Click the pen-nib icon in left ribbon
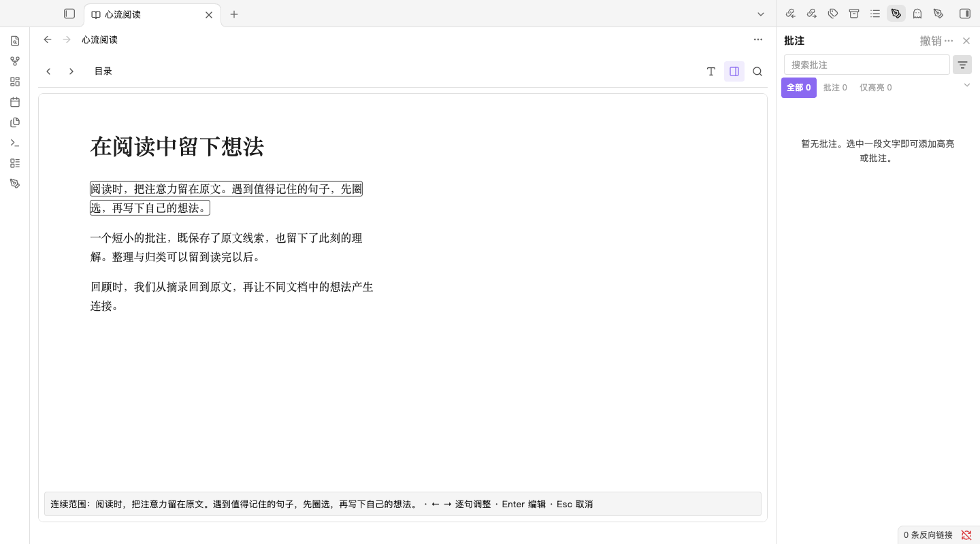The image size is (980, 544). coord(15,184)
